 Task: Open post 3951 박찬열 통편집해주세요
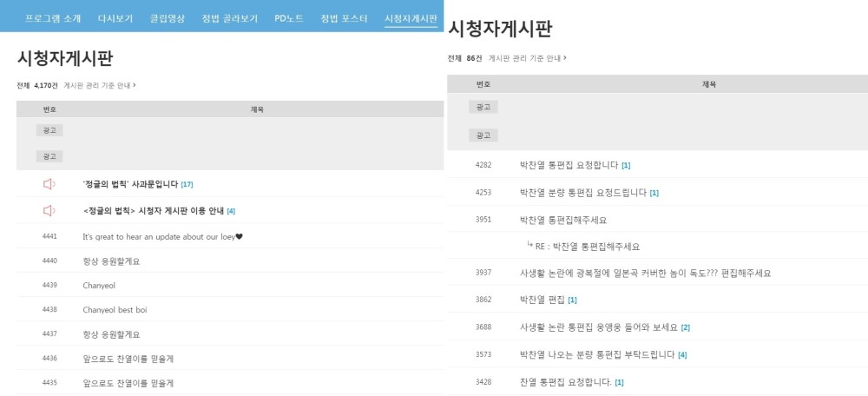point(563,220)
